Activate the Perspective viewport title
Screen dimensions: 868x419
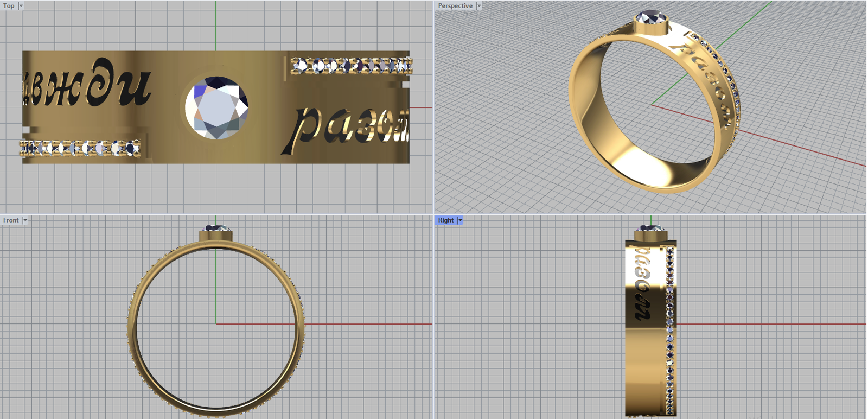click(x=455, y=6)
